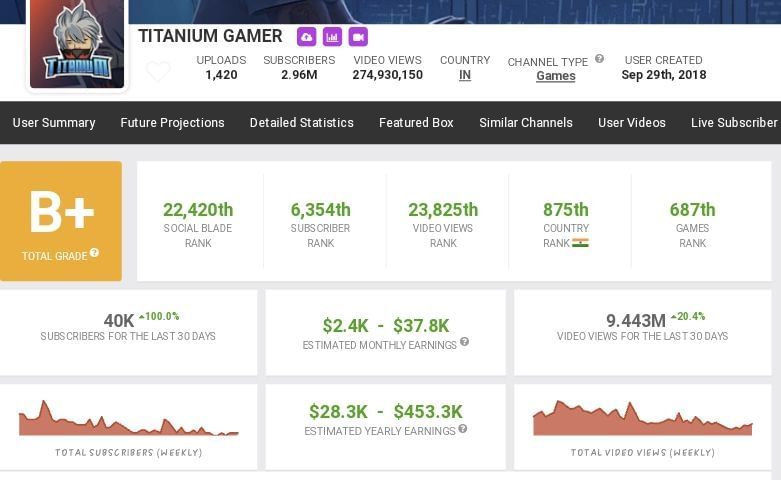Screen dimensions: 781x480
Task: Click the India flag beside Country Rank
Action: [580, 243]
